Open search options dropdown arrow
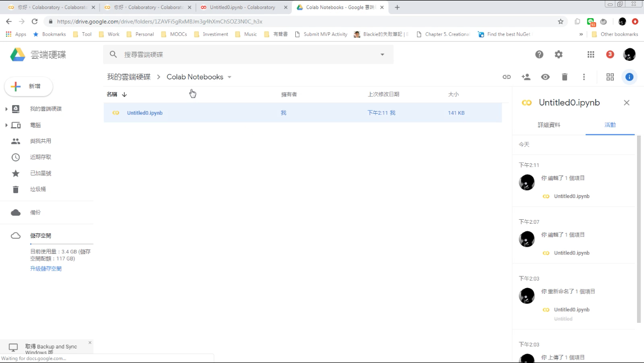The image size is (644, 363). (382, 54)
